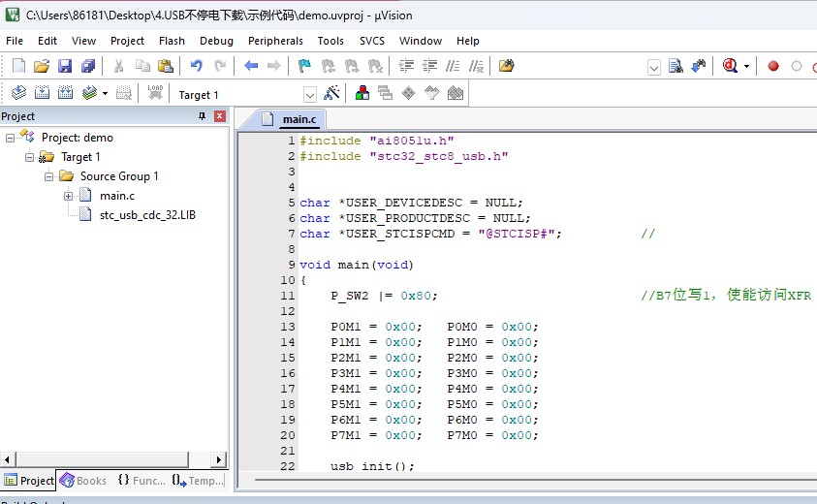Open the find text combo box arrow
The height and width of the screenshot is (504, 817).
point(654,67)
